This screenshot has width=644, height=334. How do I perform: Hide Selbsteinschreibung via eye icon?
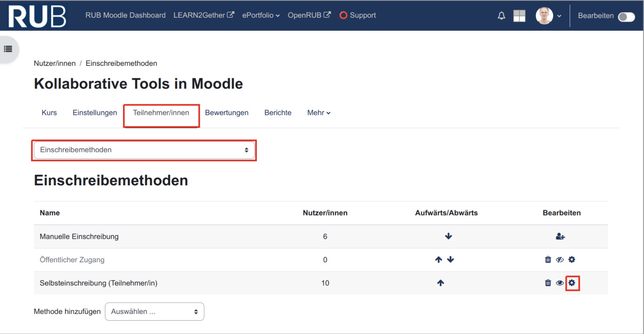560,283
